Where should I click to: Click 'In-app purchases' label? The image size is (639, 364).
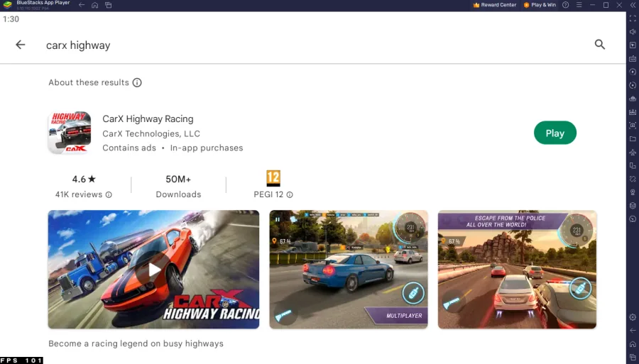coord(207,148)
